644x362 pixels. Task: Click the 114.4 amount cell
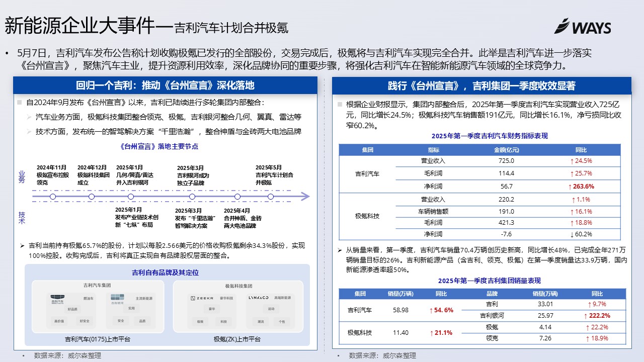[506, 173]
